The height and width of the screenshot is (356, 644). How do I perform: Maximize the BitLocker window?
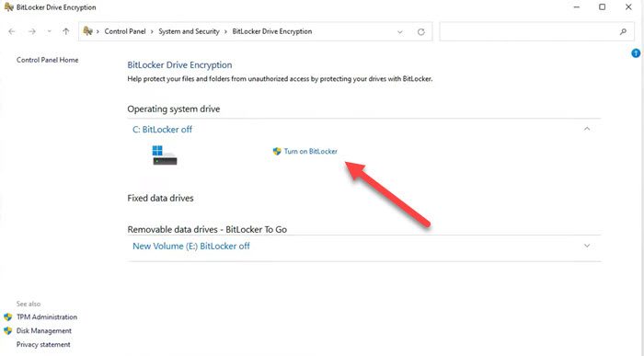click(x=602, y=7)
